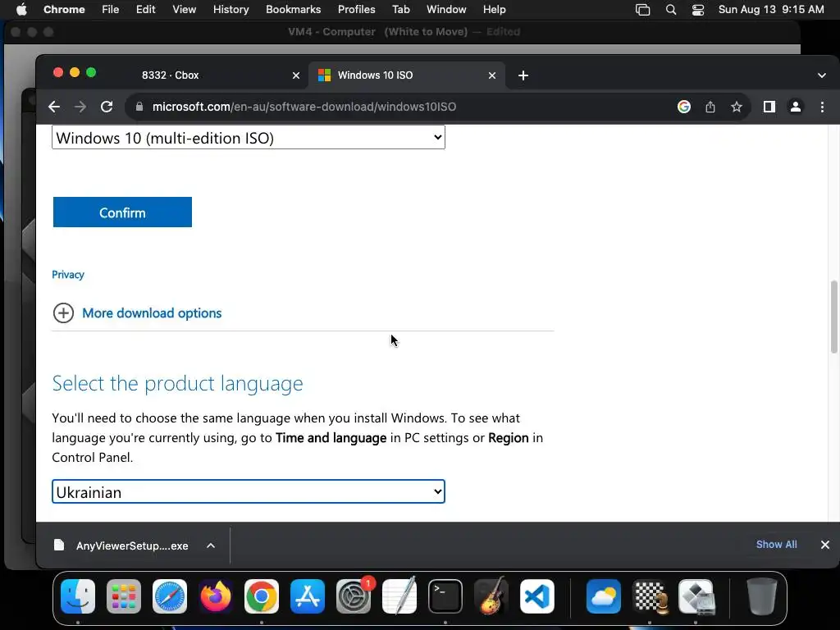Image resolution: width=840 pixels, height=630 pixels.
Task: Close the 8332 Cbox tab
Action: pyautogui.click(x=295, y=75)
